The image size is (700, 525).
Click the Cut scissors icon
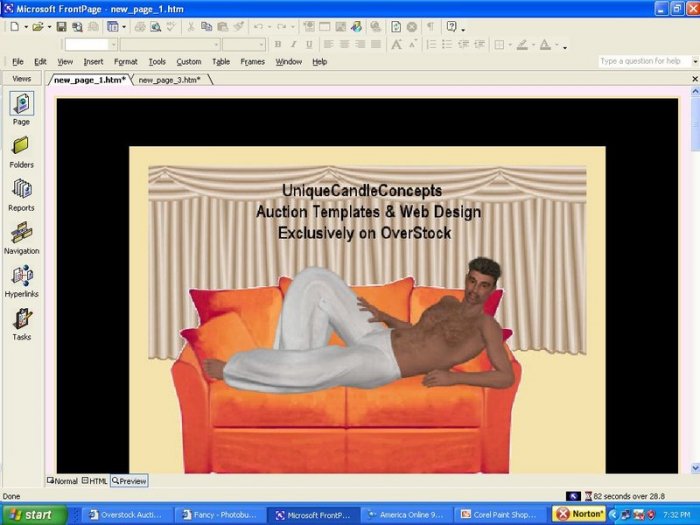pos(191,27)
